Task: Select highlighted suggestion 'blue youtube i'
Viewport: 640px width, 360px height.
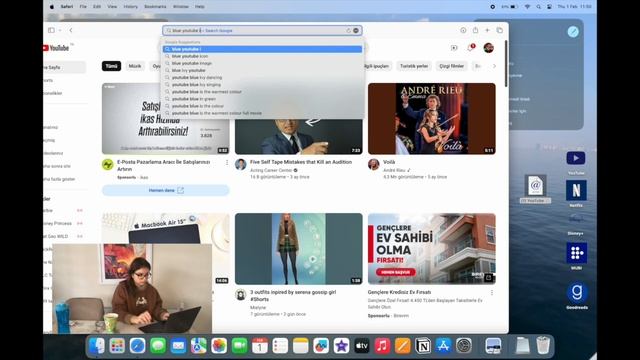Action: [262, 49]
